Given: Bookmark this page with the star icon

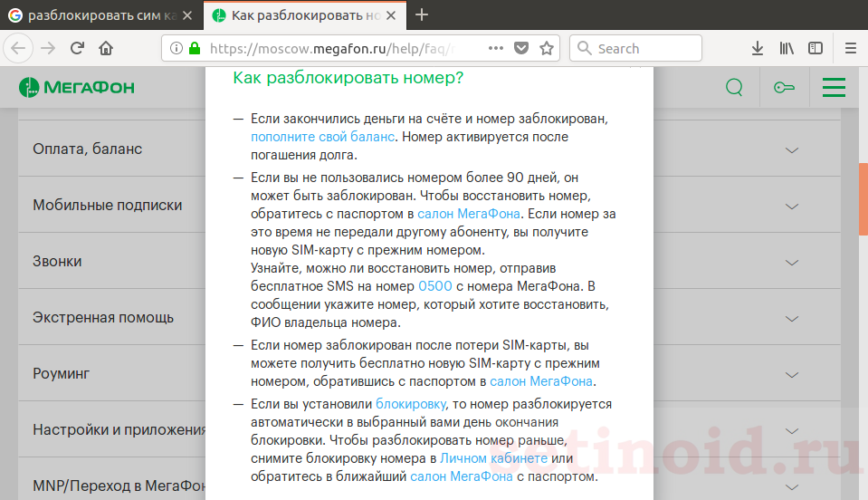Looking at the screenshot, I should pos(547,49).
